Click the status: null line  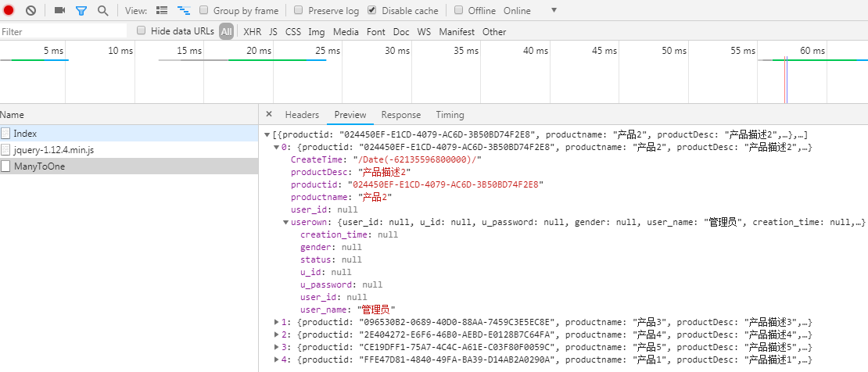pyautogui.click(x=331, y=259)
